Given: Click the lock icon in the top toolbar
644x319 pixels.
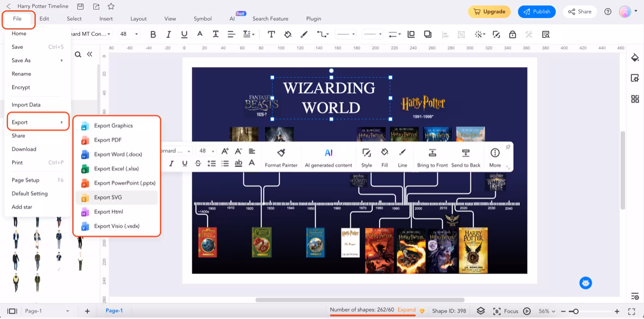Looking at the screenshot, I should tap(512, 34).
